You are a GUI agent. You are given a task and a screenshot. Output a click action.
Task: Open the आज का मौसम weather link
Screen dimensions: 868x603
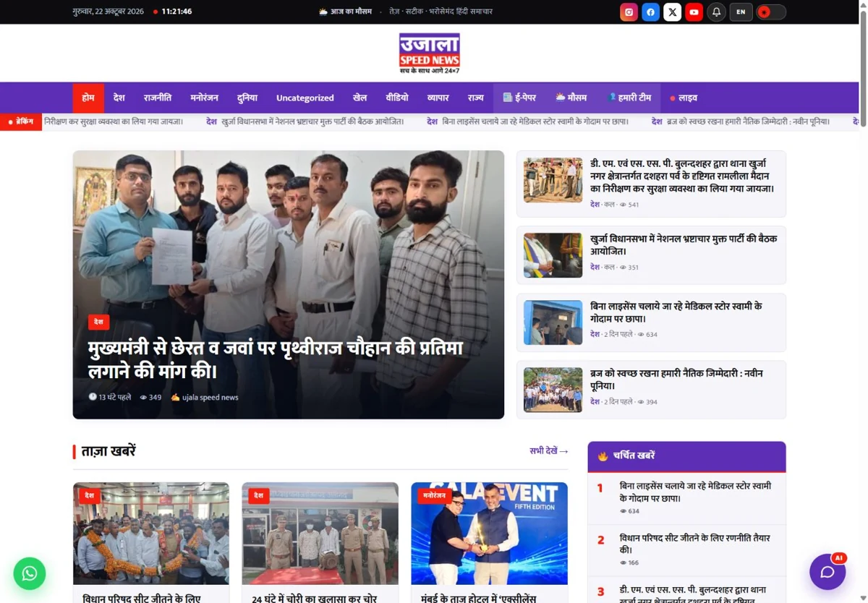point(345,12)
